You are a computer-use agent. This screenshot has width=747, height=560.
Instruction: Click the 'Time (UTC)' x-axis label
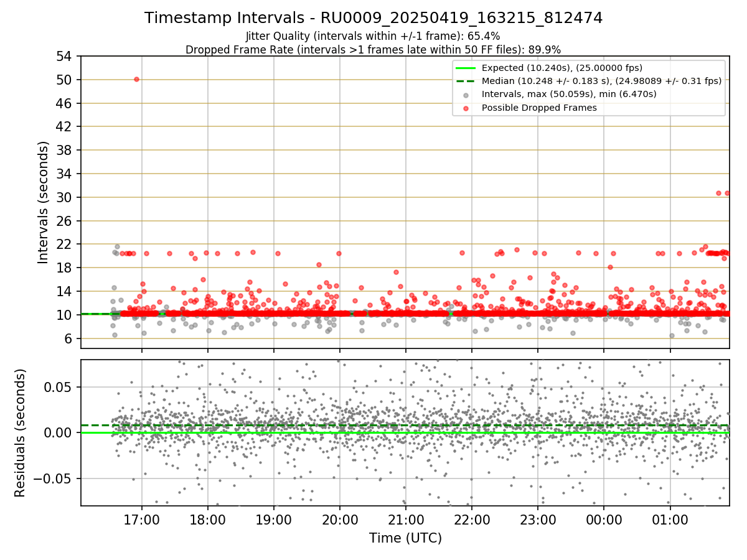(x=405, y=538)
